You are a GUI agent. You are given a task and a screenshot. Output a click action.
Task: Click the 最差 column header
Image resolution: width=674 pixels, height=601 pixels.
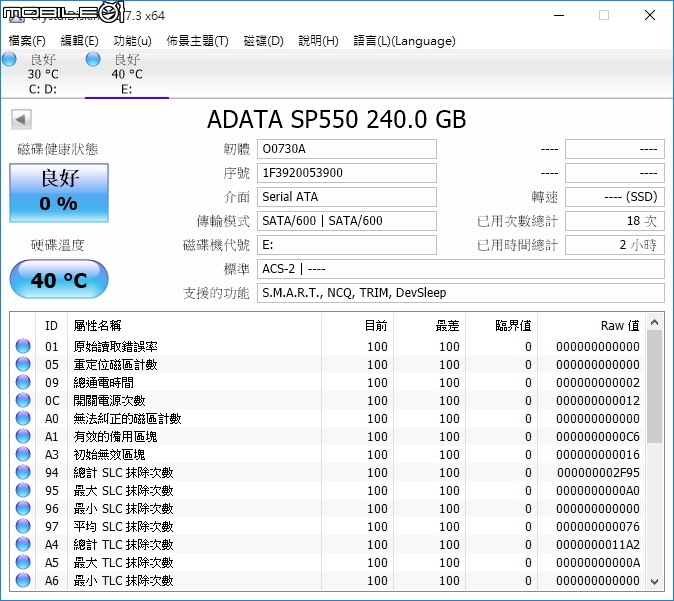[x=429, y=325]
